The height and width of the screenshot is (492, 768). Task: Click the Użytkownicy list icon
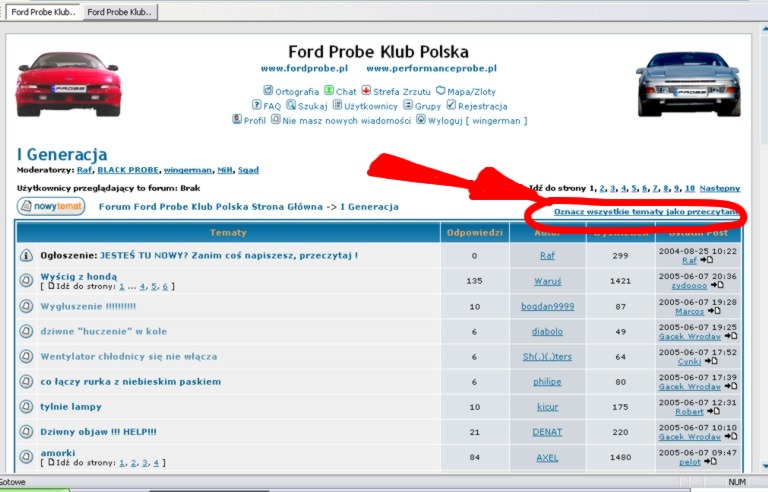point(337,105)
